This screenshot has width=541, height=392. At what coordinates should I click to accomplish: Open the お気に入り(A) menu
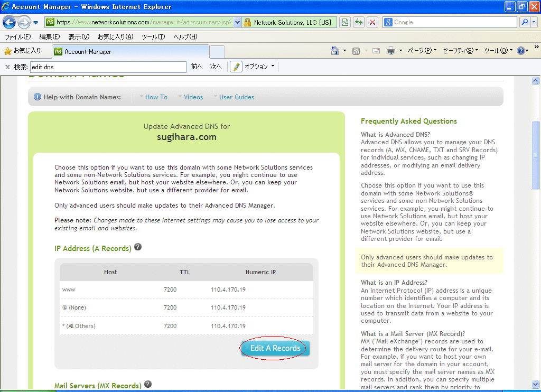115,36
